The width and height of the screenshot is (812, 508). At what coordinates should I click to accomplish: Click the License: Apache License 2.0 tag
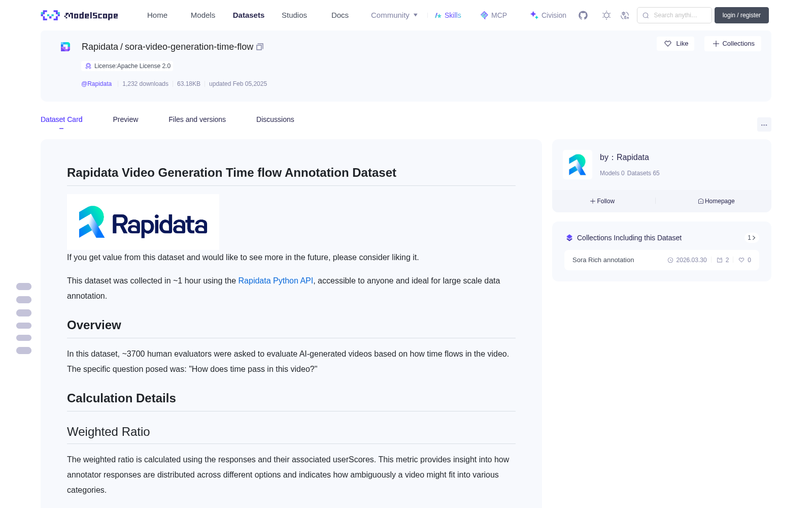(x=127, y=66)
